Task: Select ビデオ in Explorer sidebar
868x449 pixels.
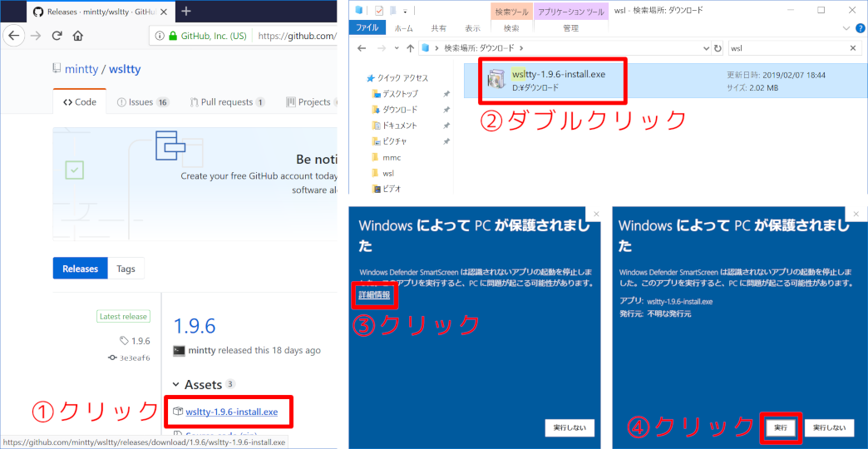Action: click(x=387, y=189)
